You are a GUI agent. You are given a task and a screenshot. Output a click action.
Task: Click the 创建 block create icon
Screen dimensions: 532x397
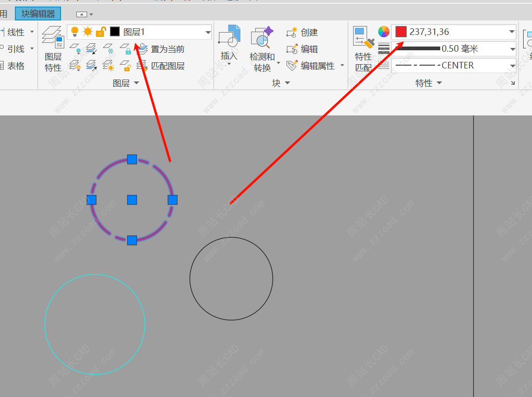pyautogui.click(x=293, y=33)
